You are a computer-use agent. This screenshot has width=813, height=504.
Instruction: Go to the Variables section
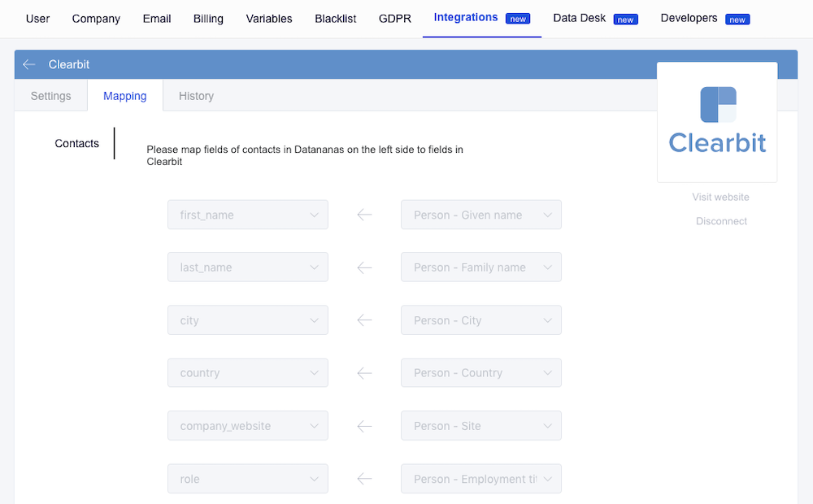click(269, 19)
